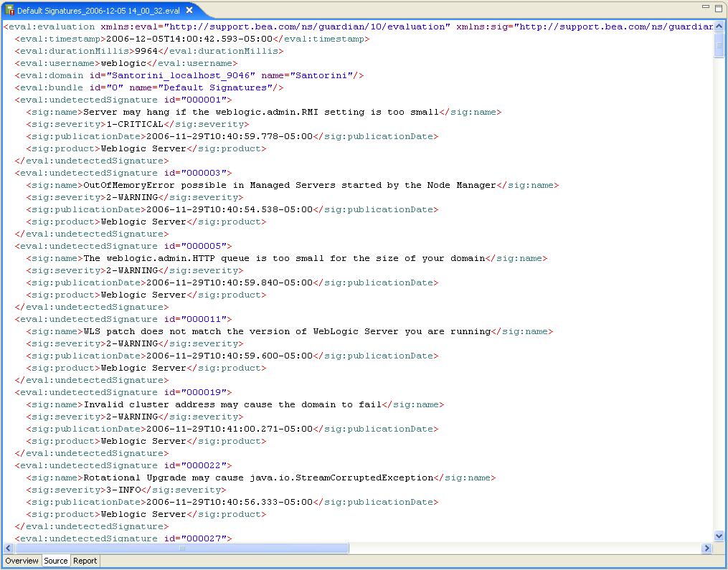Click the horizontal scrollbar right arrow

click(706, 548)
